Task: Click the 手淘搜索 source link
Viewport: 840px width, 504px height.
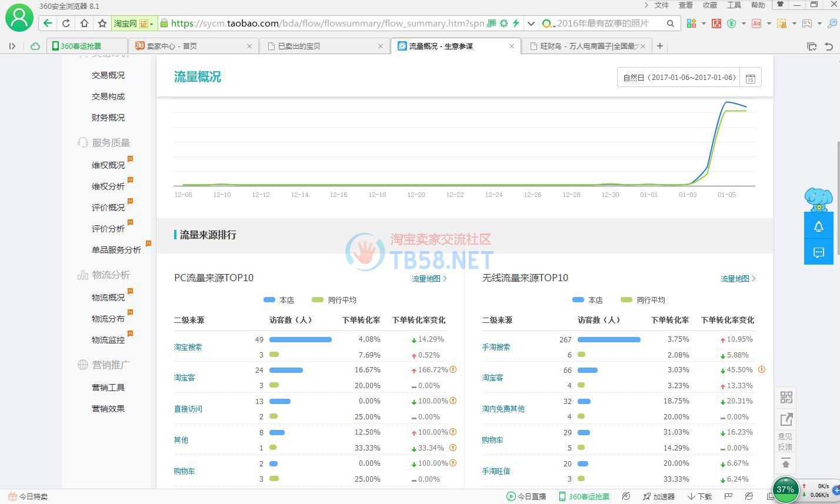Action: (x=496, y=347)
